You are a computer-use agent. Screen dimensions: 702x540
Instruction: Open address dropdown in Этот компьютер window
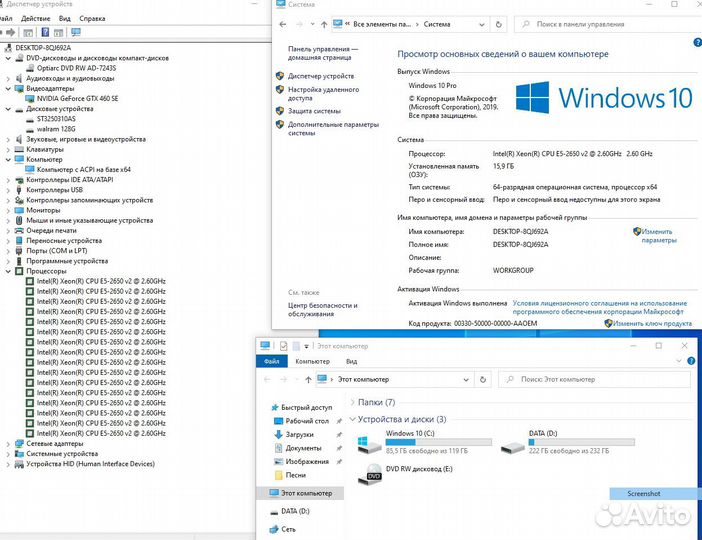[x=466, y=380]
